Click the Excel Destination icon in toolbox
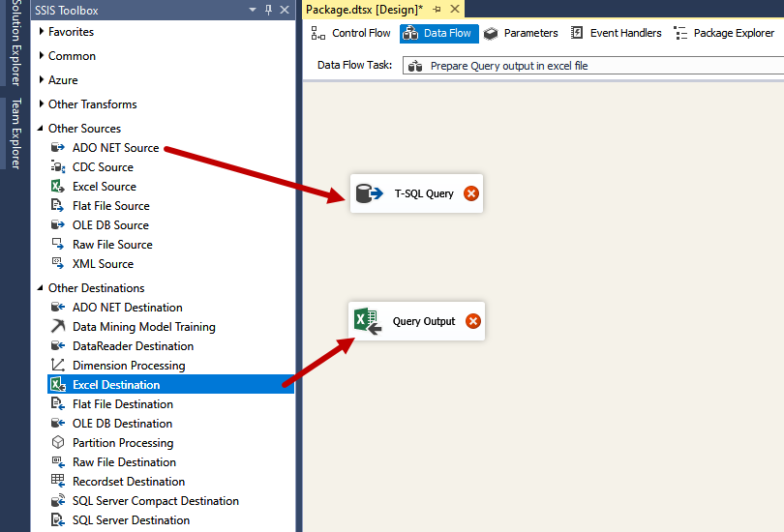 click(x=58, y=384)
